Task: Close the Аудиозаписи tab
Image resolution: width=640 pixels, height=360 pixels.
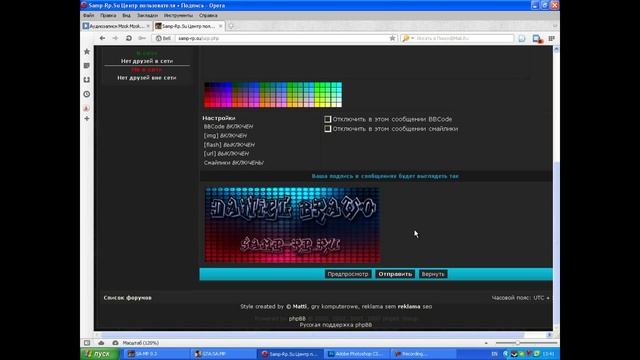Action: [148, 26]
